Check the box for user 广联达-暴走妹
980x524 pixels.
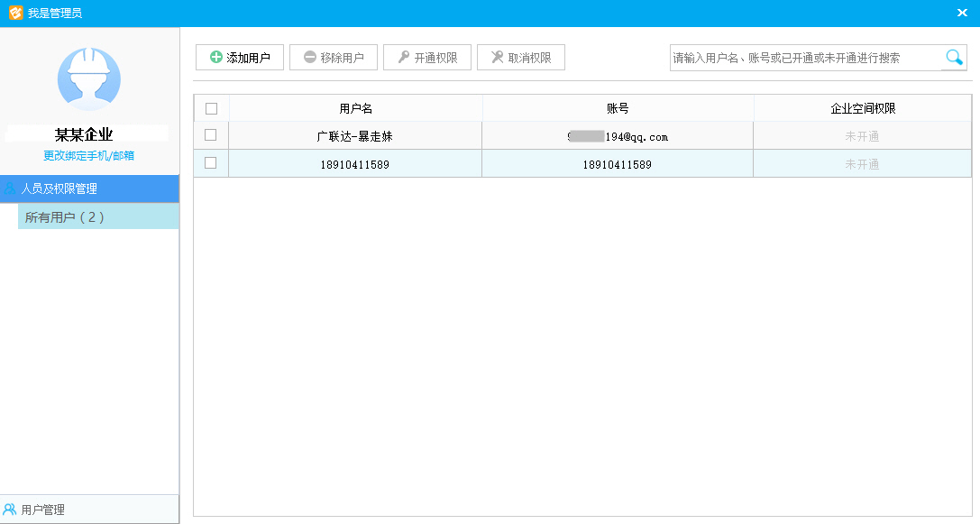point(211,135)
